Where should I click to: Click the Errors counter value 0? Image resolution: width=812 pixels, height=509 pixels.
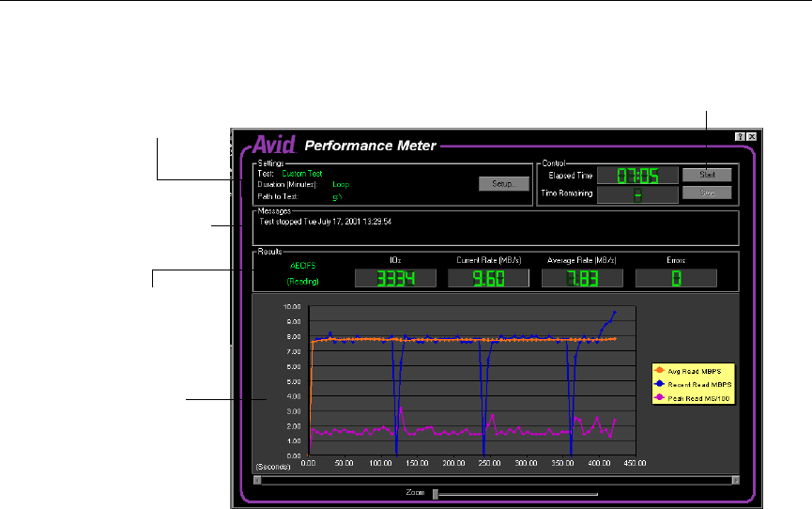pyautogui.click(x=676, y=278)
